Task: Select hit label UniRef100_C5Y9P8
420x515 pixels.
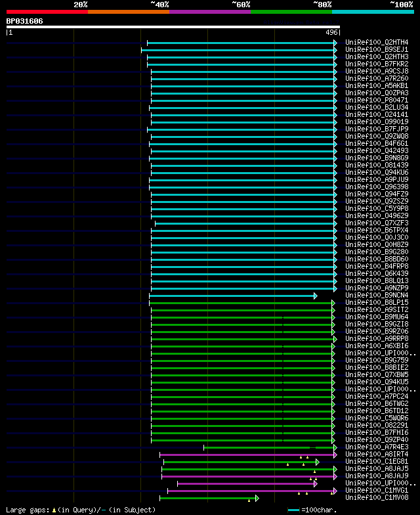Action: click(x=377, y=209)
